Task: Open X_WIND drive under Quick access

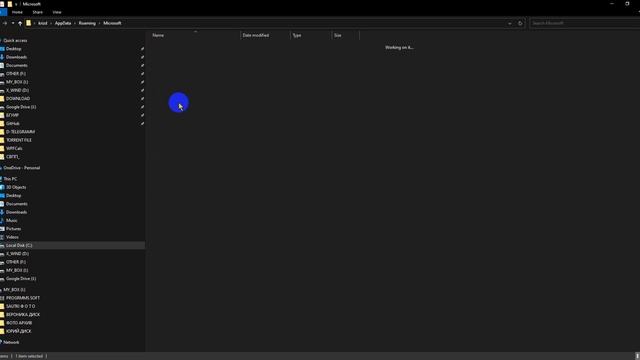Action: pos(17,90)
